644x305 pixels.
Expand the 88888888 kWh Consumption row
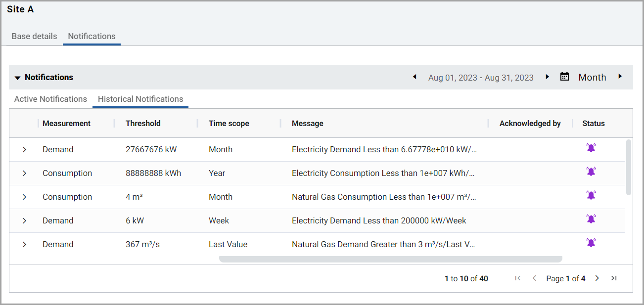[24, 174]
